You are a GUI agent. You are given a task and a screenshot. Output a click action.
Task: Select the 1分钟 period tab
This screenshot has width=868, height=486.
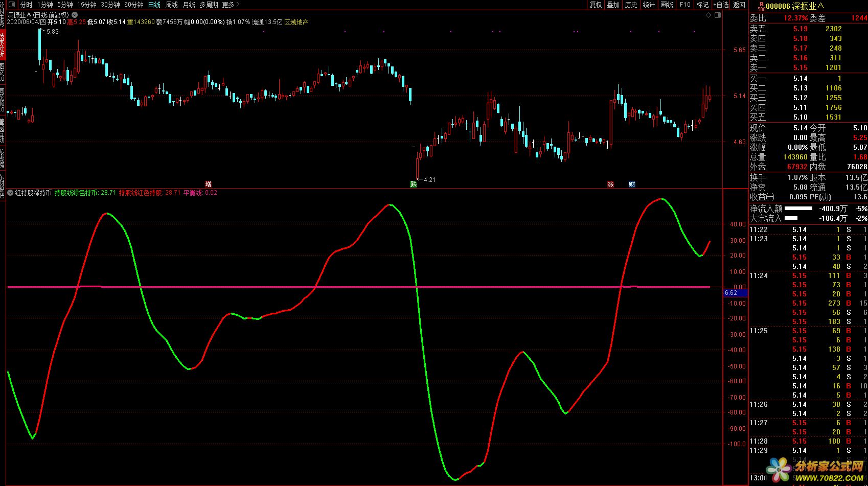pos(45,5)
